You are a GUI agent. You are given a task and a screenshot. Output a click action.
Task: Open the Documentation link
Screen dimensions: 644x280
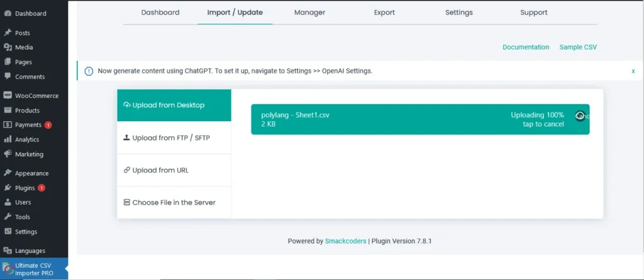pyautogui.click(x=526, y=47)
